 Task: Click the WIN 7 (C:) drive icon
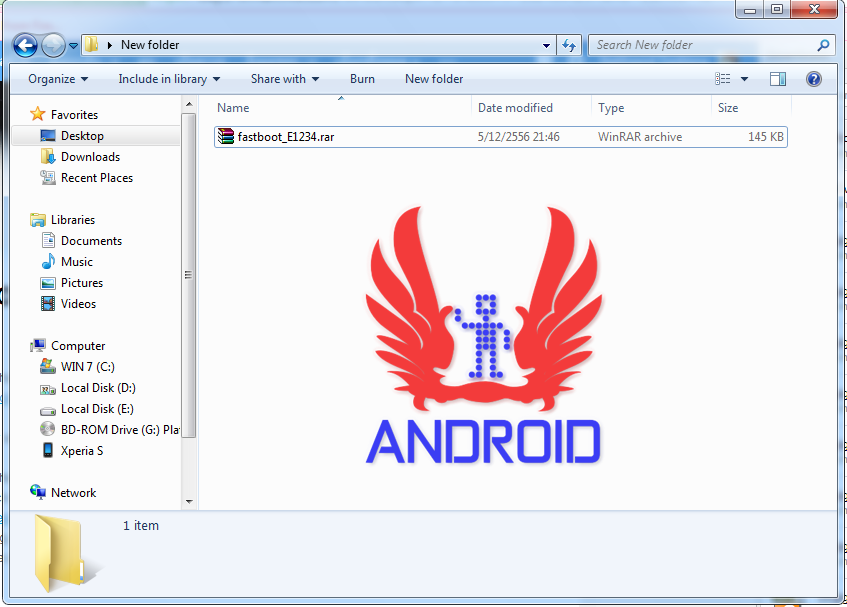click(48, 367)
